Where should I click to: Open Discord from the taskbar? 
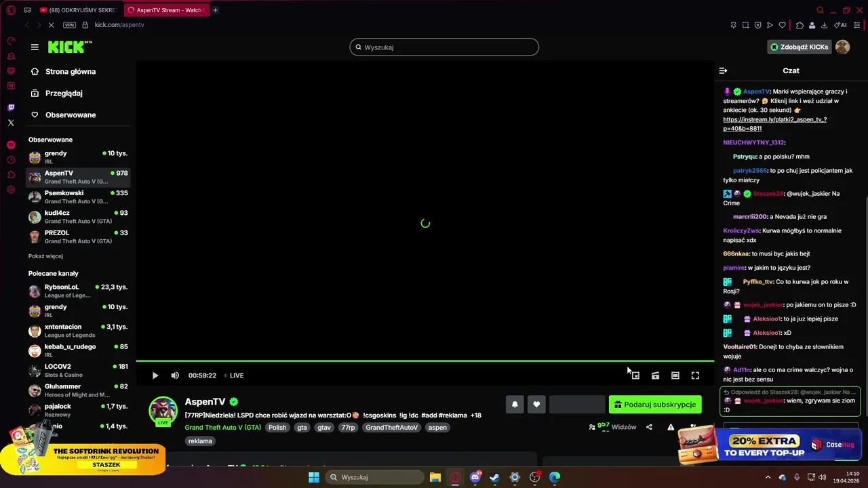pyautogui.click(x=475, y=477)
